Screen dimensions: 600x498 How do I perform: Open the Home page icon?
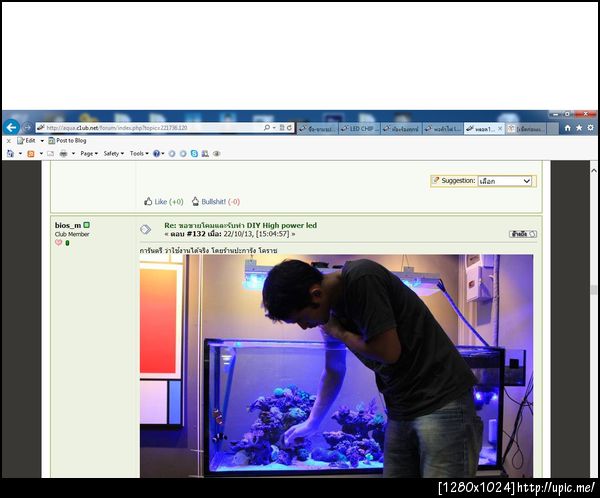(x=568, y=128)
